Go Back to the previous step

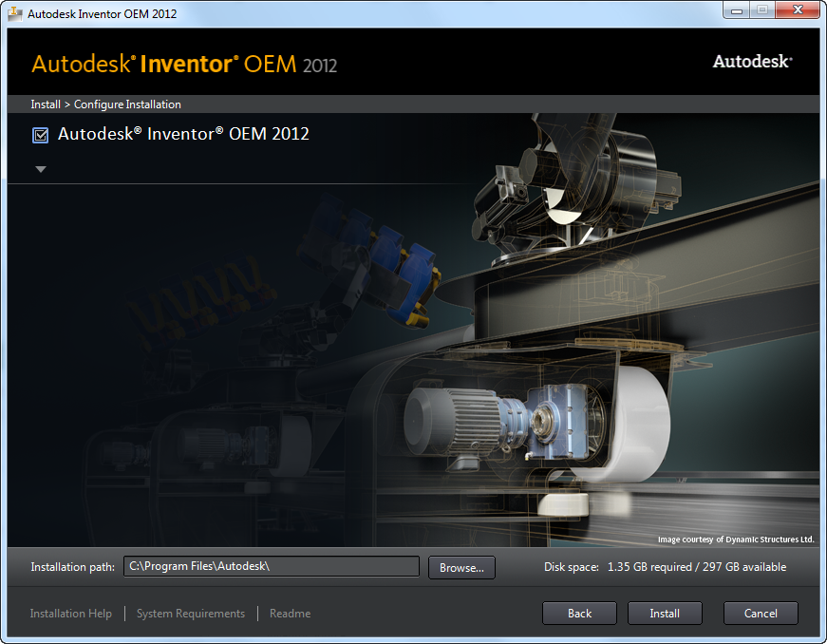tap(579, 614)
